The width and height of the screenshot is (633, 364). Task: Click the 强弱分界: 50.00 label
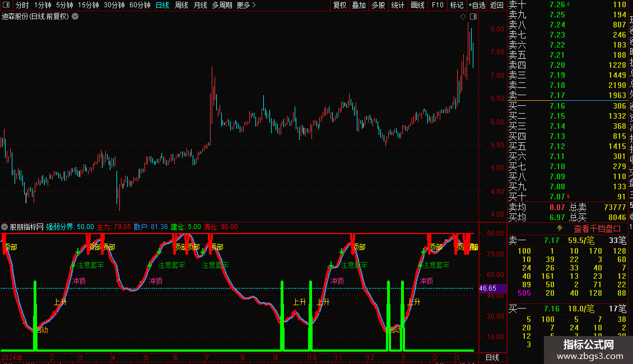[70, 227]
